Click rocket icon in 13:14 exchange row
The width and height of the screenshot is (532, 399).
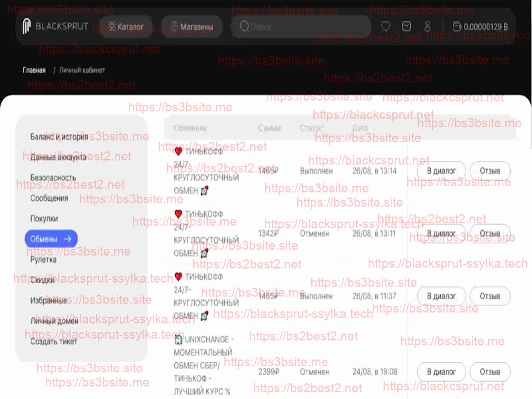tap(204, 191)
